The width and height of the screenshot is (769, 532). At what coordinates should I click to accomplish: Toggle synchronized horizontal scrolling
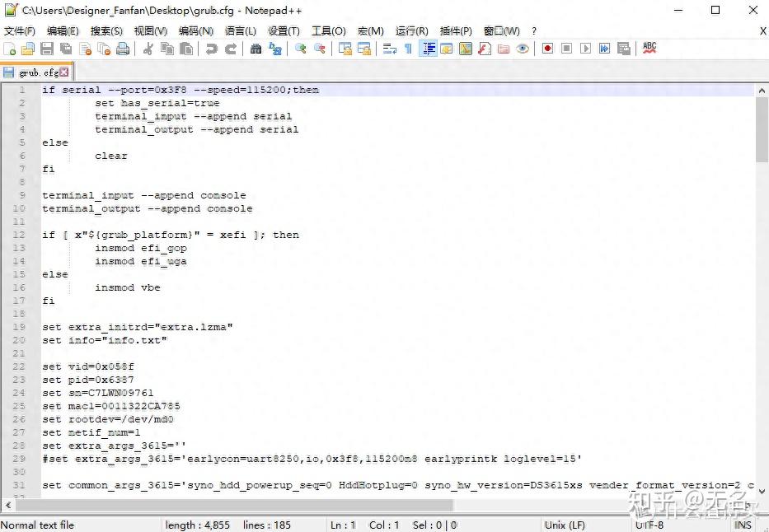point(364,49)
